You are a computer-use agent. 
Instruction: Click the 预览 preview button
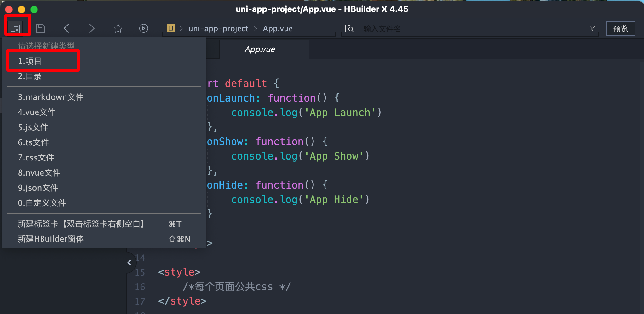pos(620,29)
